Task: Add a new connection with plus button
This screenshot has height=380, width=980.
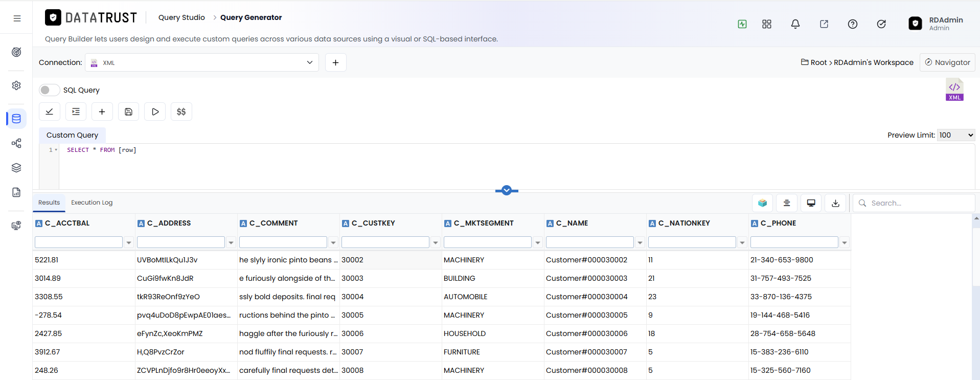Action: pyautogui.click(x=336, y=62)
